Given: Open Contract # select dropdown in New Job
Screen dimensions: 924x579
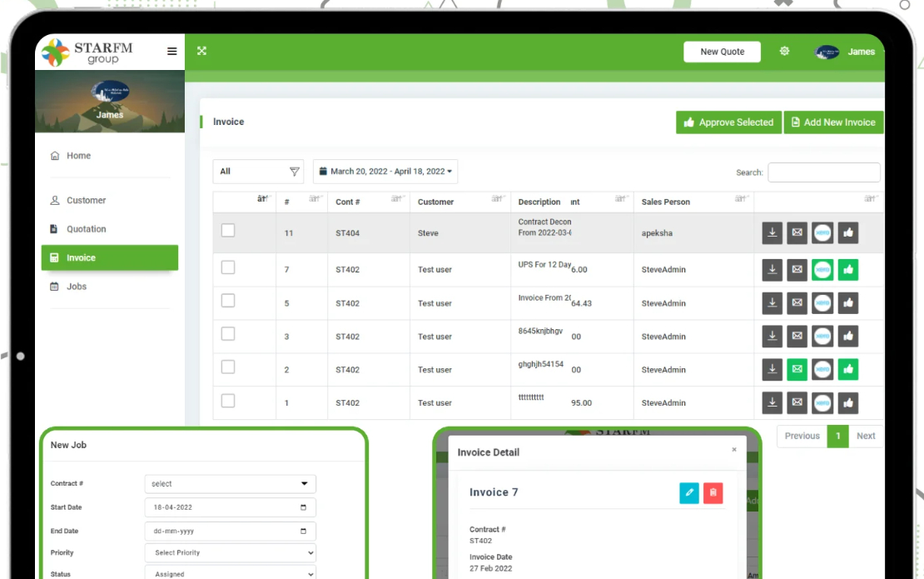Looking at the screenshot, I should point(231,484).
